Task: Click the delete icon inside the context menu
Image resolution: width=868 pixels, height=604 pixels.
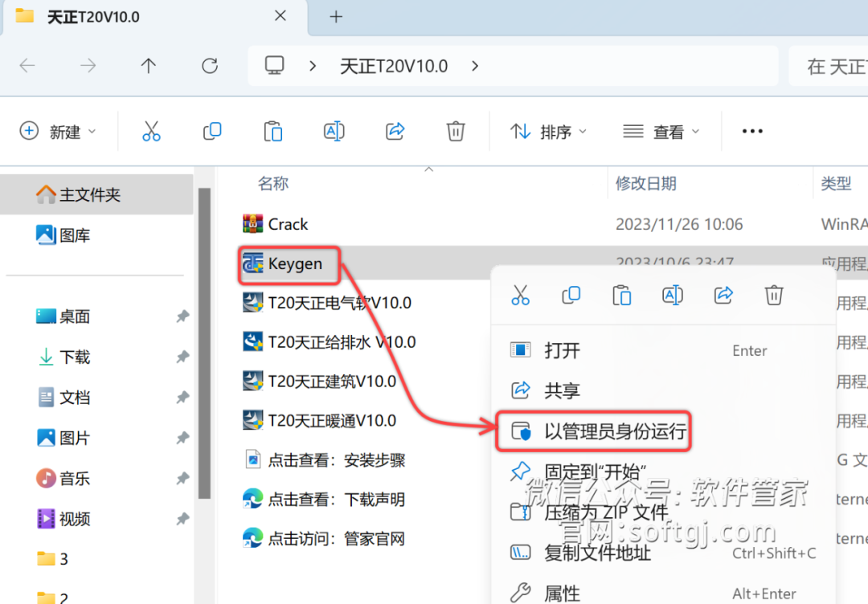Action: (773, 295)
